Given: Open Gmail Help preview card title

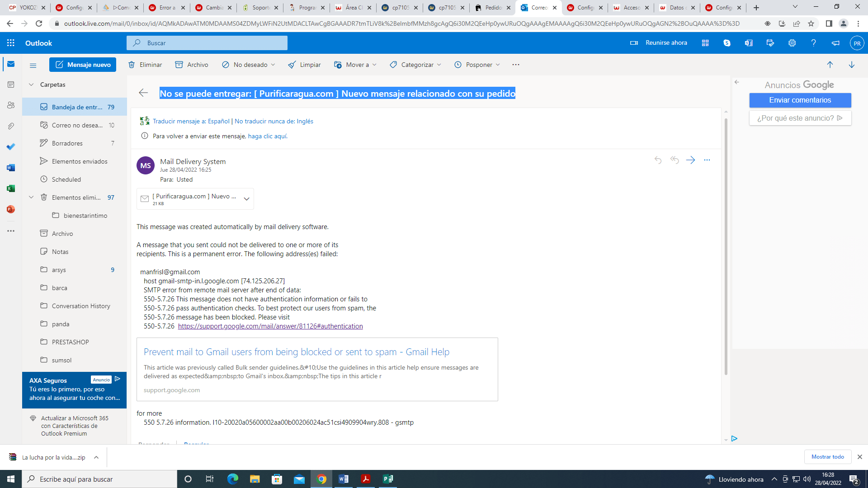Looking at the screenshot, I should click(x=297, y=352).
